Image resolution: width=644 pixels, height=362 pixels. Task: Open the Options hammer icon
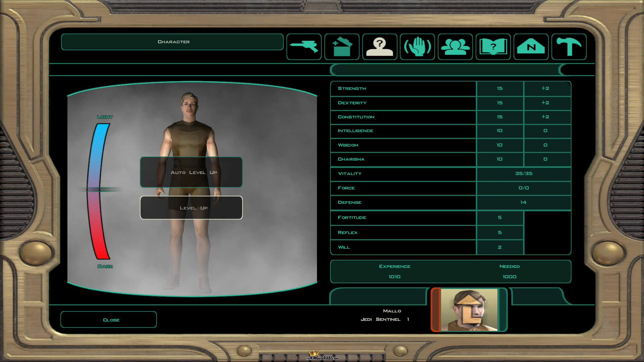569,47
